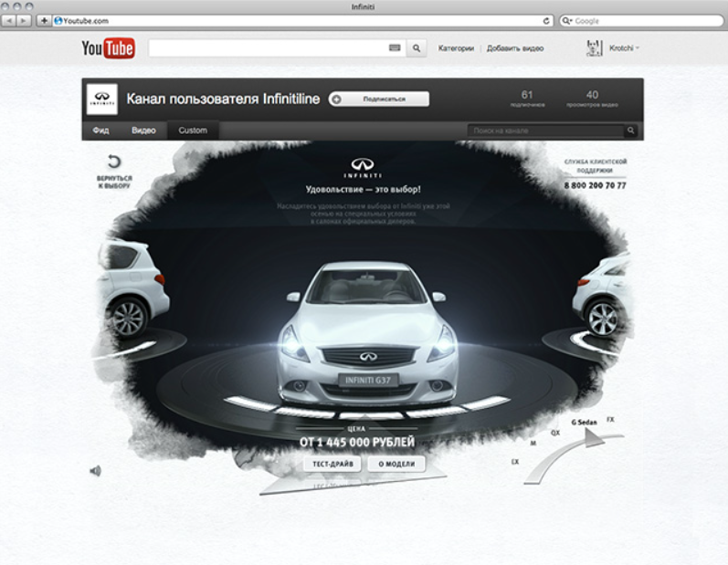Select G Sedan on the model arc
This screenshot has height=565, width=728.
[x=584, y=422]
